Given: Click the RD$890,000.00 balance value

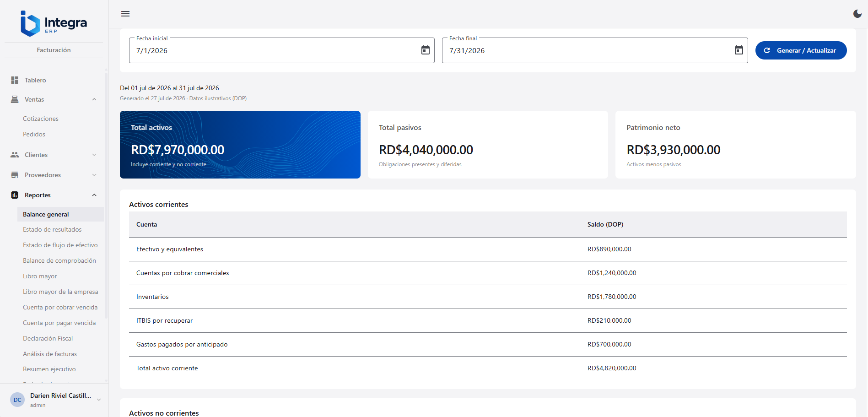Looking at the screenshot, I should tap(609, 249).
